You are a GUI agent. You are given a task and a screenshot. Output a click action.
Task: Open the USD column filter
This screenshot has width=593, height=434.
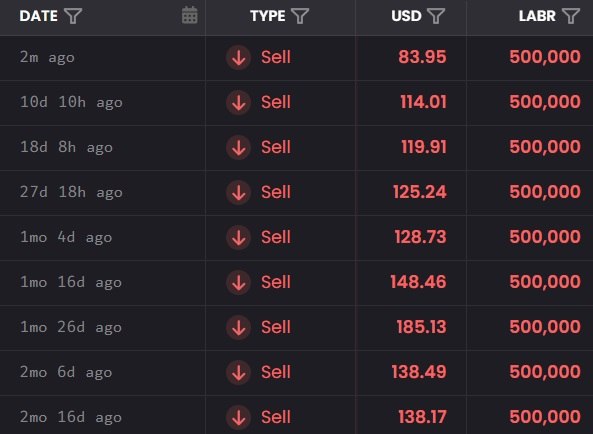coord(436,16)
